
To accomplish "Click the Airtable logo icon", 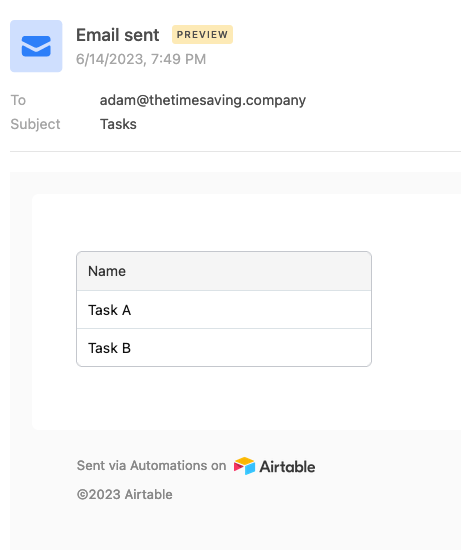I will tap(244, 466).
